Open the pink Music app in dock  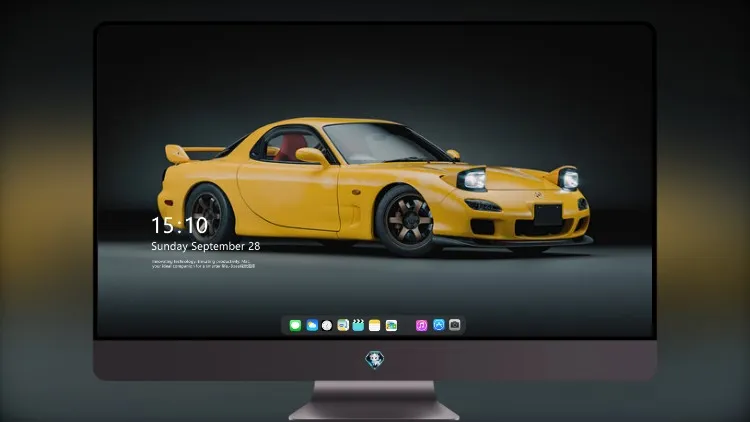pyautogui.click(x=421, y=325)
